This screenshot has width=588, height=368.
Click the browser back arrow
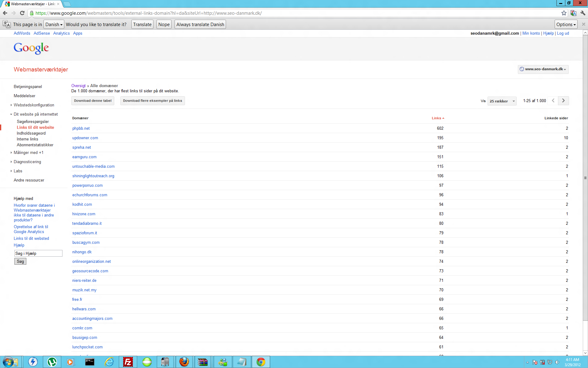pyautogui.click(x=5, y=13)
